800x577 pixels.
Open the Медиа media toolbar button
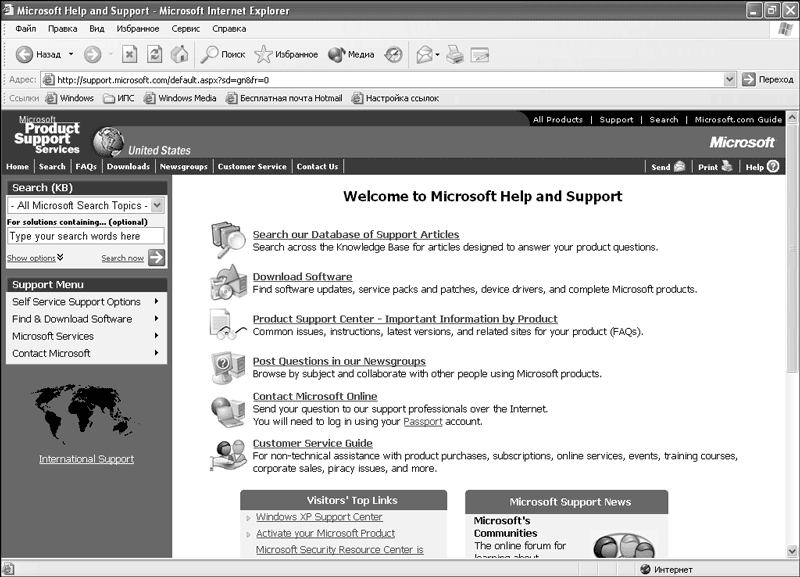click(x=351, y=54)
